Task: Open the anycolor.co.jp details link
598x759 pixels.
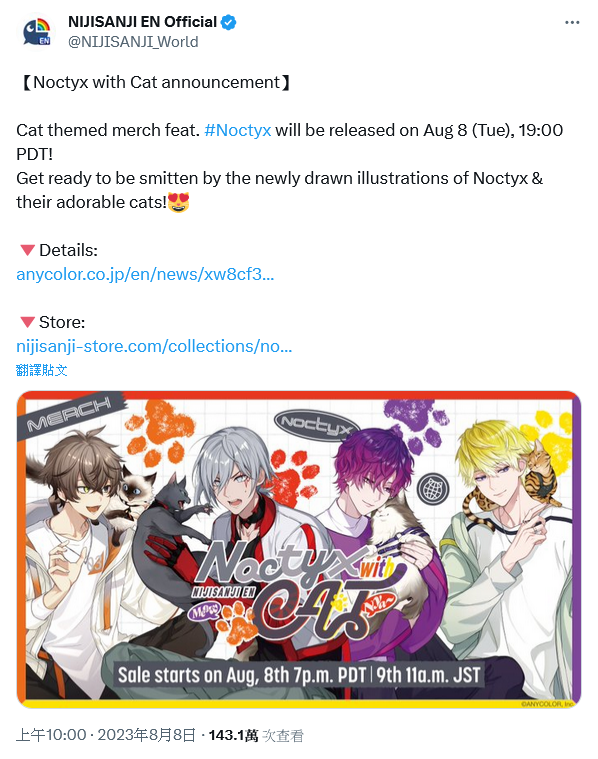Action: (145, 274)
